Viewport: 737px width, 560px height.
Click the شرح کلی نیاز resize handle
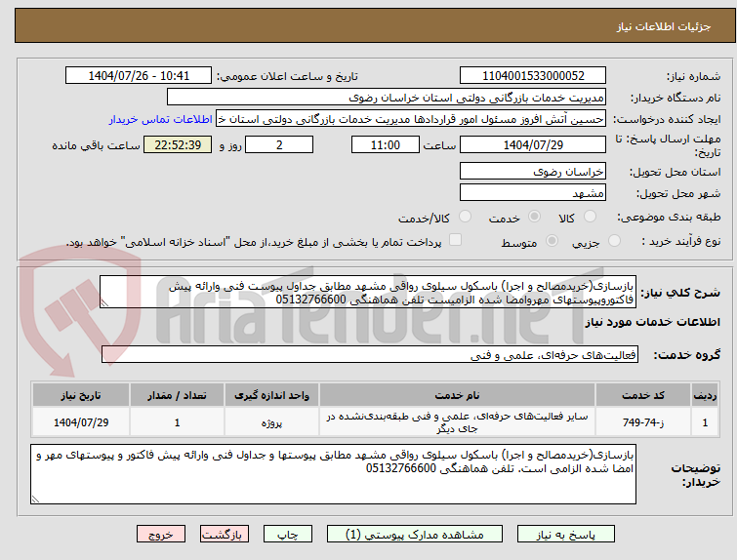(x=104, y=303)
